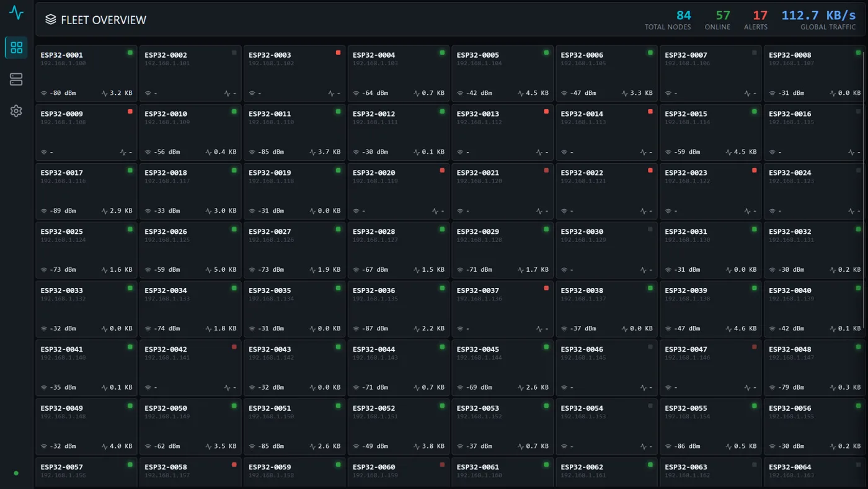Click the Global Traffic readout

(818, 20)
